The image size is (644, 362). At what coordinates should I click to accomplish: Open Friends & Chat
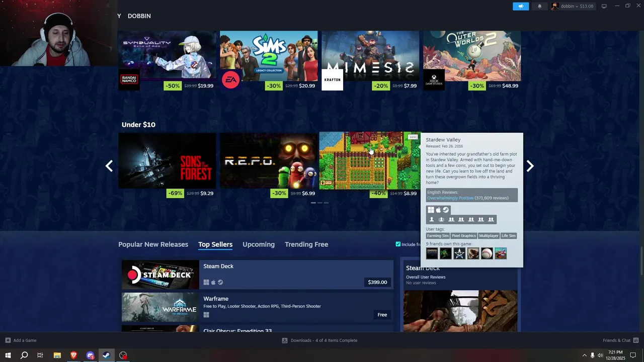(x=620, y=340)
